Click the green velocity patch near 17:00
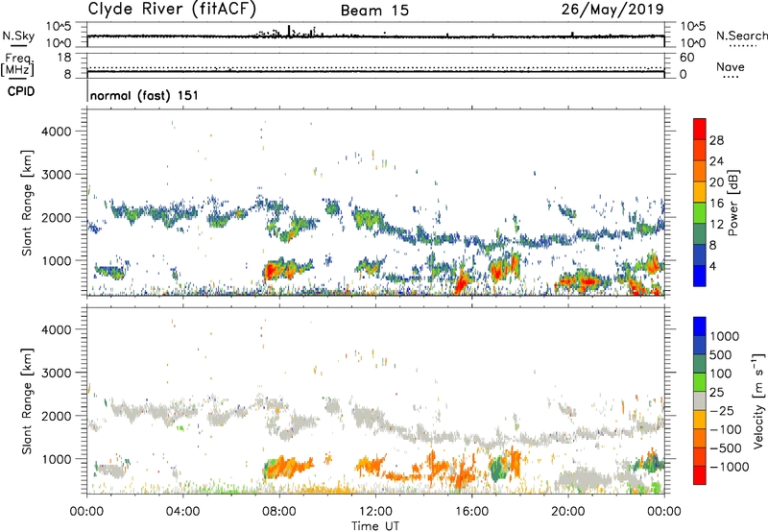 pos(498,468)
